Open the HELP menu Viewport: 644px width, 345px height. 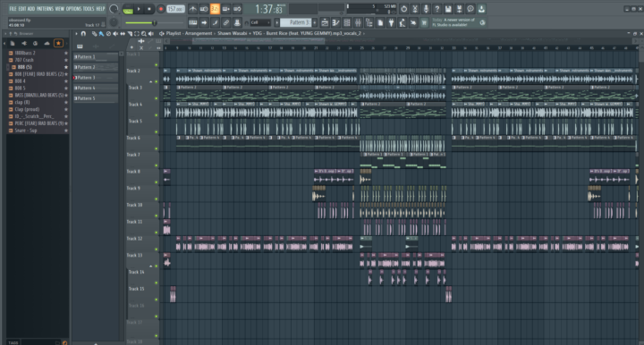(x=100, y=9)
